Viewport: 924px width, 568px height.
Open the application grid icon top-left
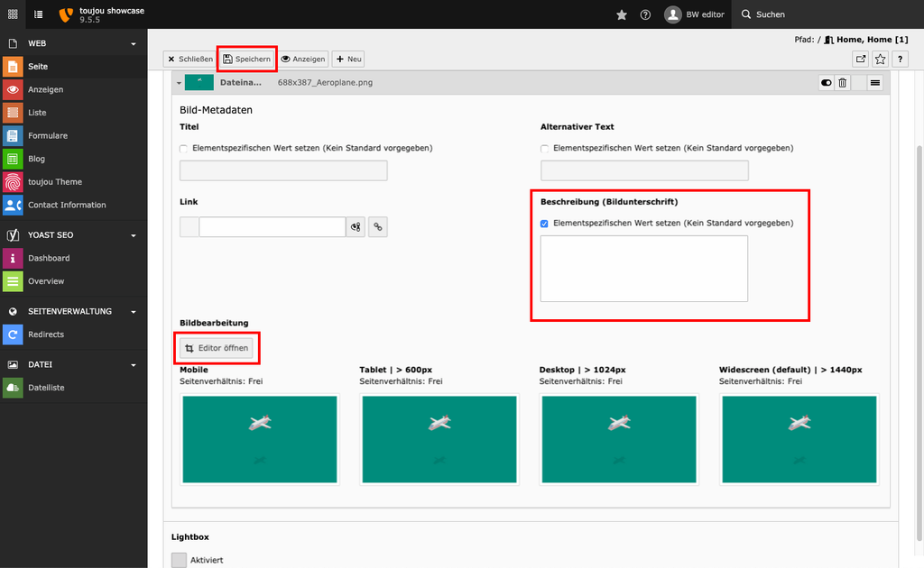tap(13, 14)
